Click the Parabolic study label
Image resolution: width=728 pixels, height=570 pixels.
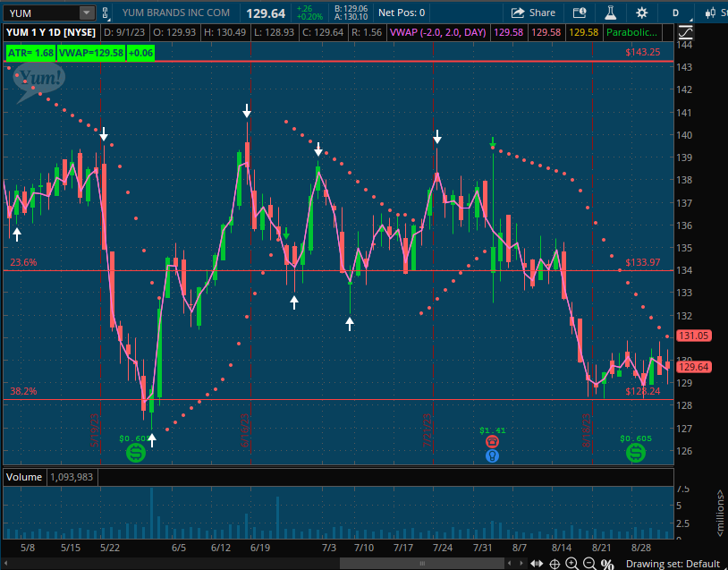(631, 32)
